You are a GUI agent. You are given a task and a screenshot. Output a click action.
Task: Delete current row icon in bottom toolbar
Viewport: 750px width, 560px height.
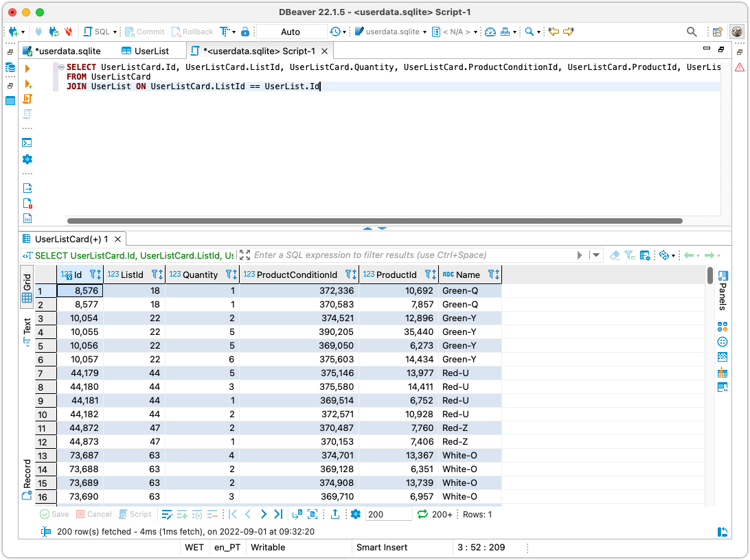click(212, 515)
